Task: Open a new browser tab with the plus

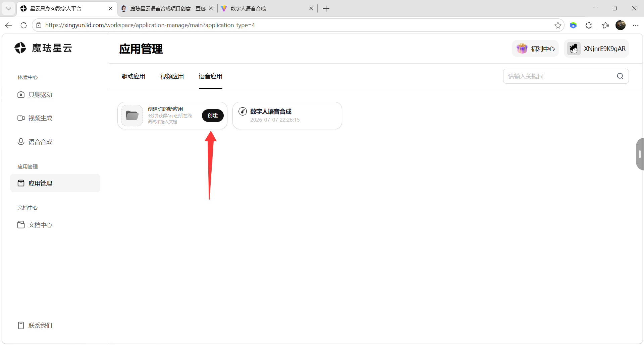Action: 326,9
